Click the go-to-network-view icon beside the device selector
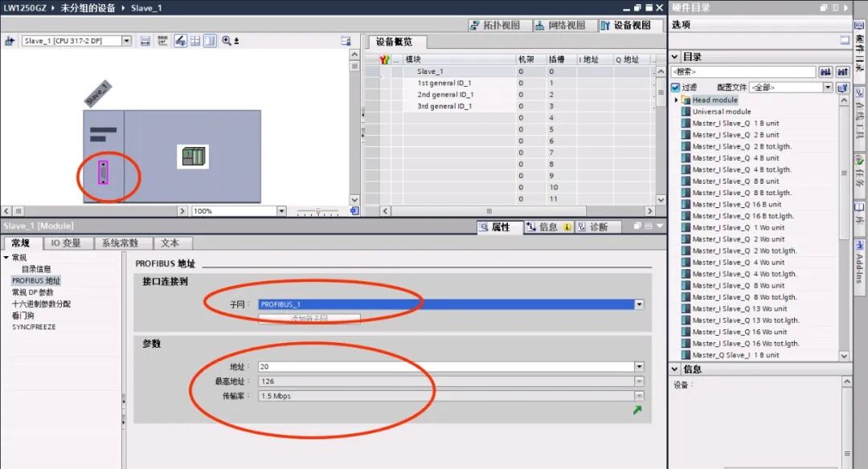 coord(10,41)
